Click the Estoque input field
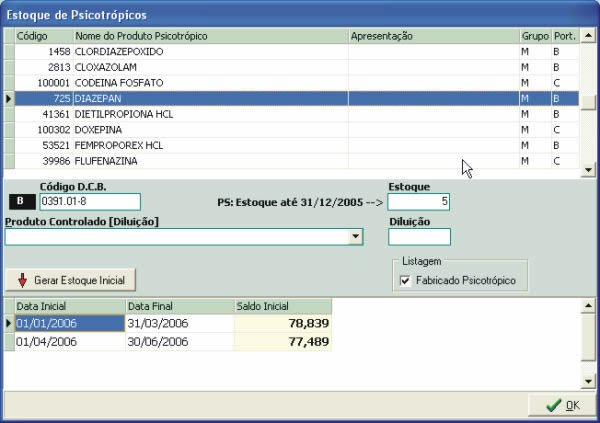Image resolution: width=600 pixels, height=423 pixels. coord(418,202)
